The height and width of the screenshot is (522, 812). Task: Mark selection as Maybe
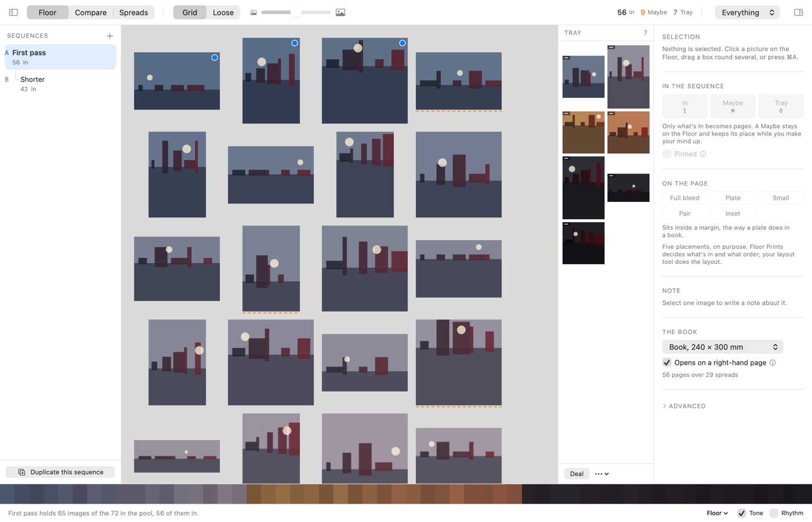(733, 106)
